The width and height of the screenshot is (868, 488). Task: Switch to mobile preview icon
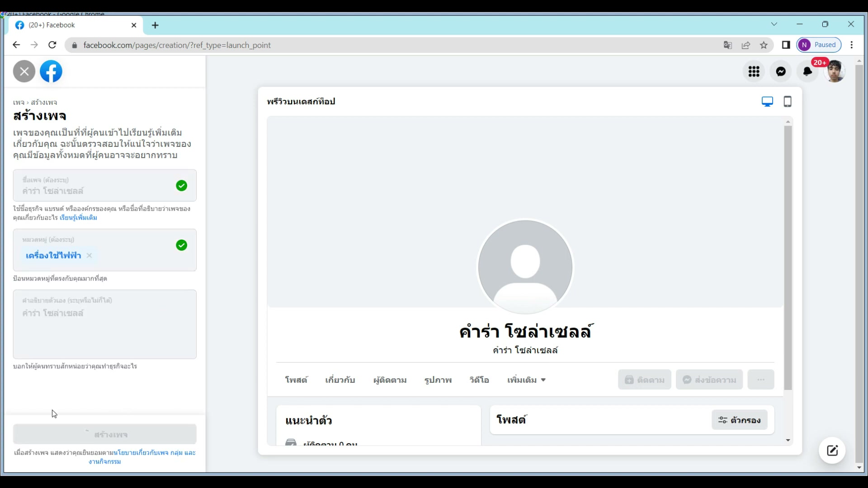click(x=788, y=102)
